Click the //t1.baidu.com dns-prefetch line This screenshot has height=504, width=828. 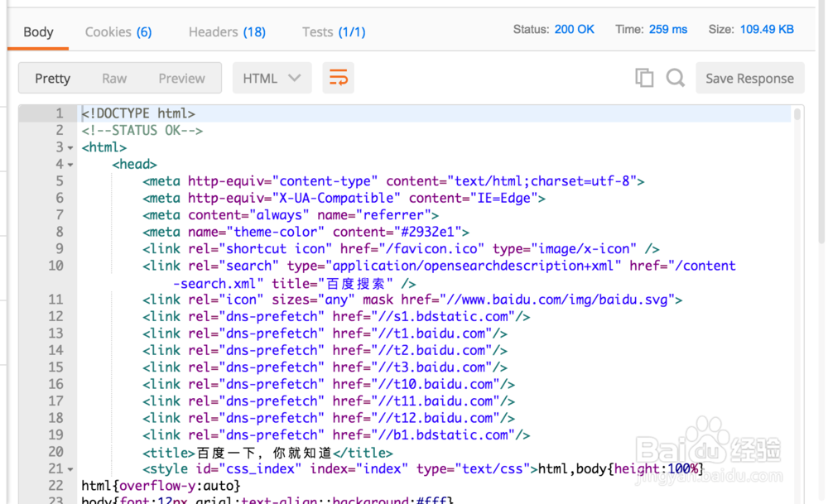click(325, 334)
